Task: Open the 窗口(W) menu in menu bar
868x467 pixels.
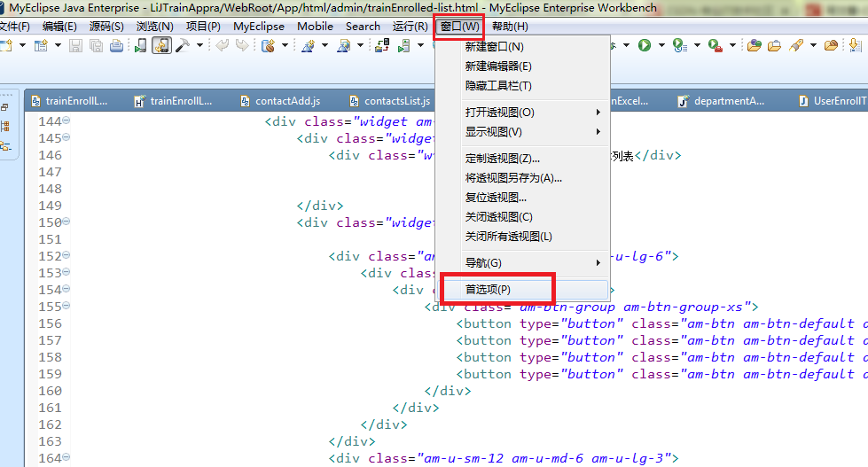Action: click(x=459, y=27)
